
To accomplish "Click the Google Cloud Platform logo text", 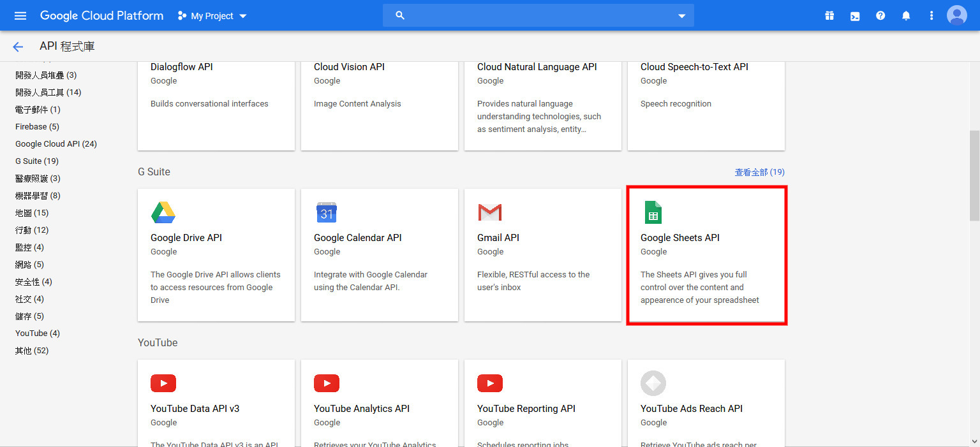I will (102, 15).
